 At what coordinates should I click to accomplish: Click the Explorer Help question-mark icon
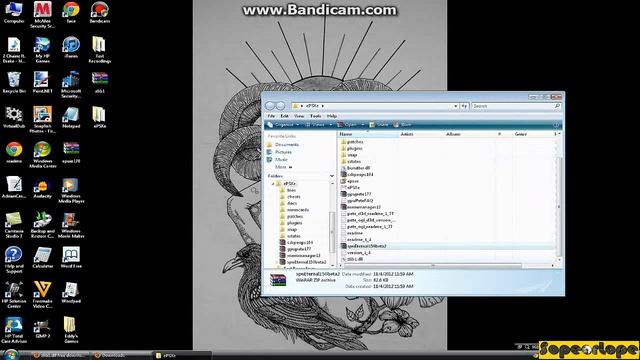(556, 124)
